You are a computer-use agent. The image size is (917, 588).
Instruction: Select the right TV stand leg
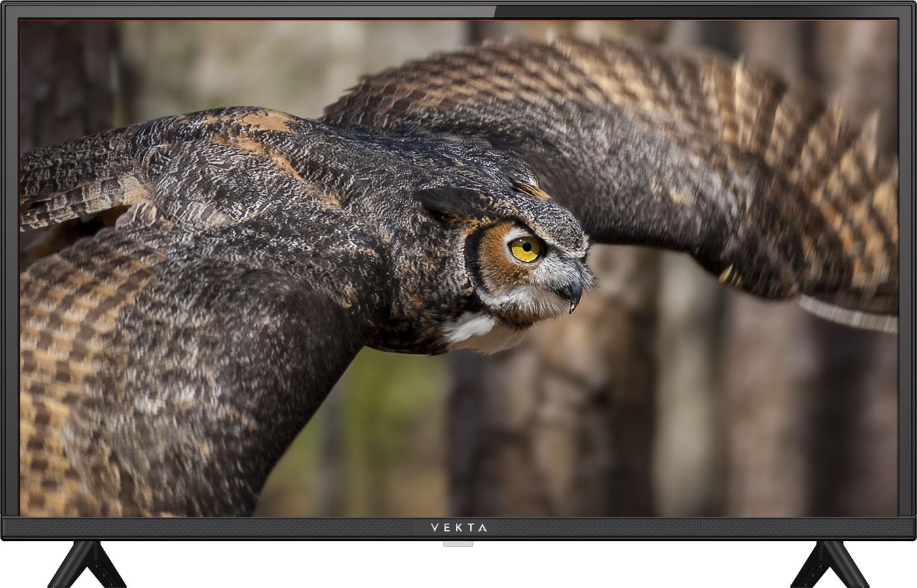pyautogui.click(x=829, y=563)
